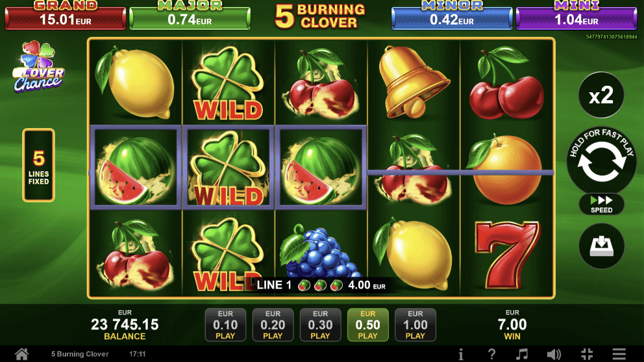Toggle the music note icon
The height and width of the screenshot is (362, 644).
[x=521, y=354]
